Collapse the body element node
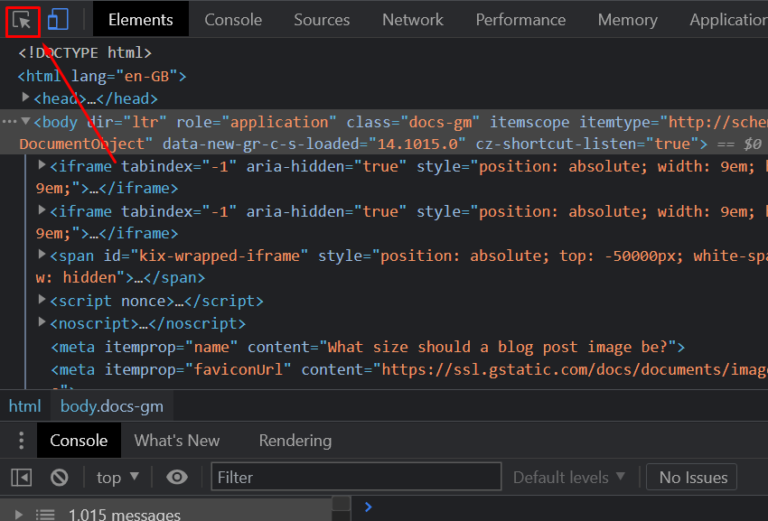This screenshot has width=768, height=521. point(26,122)
